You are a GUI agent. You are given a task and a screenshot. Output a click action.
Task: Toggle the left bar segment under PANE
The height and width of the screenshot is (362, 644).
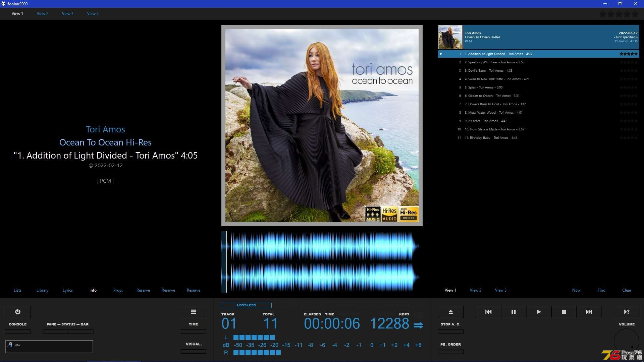click(55, 331)
